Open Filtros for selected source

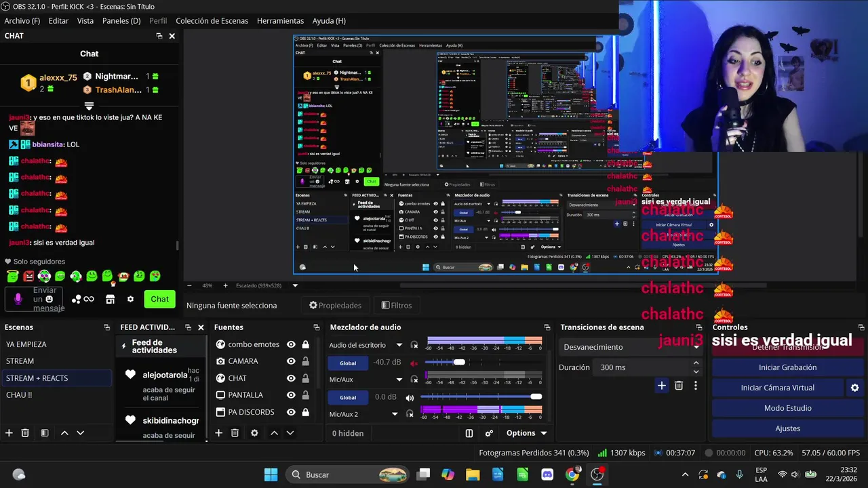pos(397,306)
